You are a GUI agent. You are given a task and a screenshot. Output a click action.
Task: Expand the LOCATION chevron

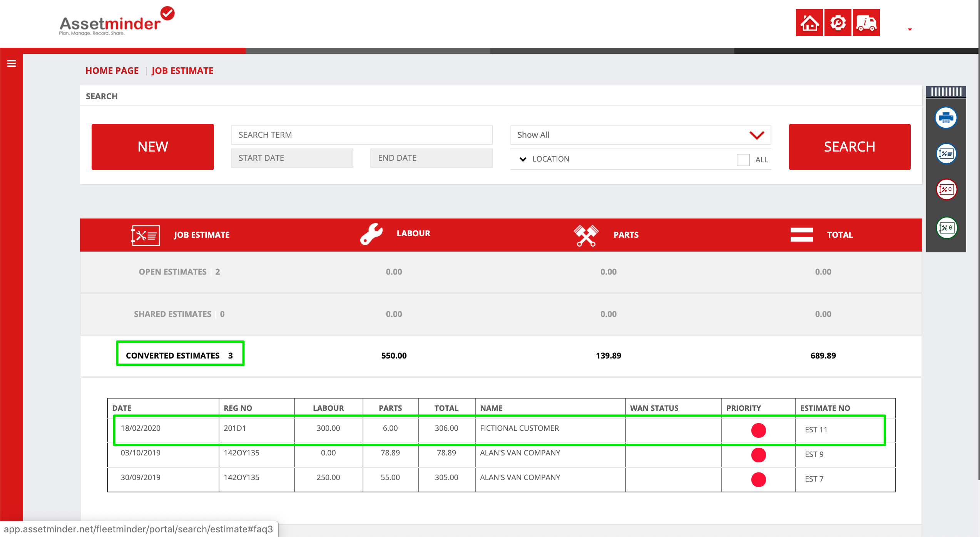[x=523, y=159]
